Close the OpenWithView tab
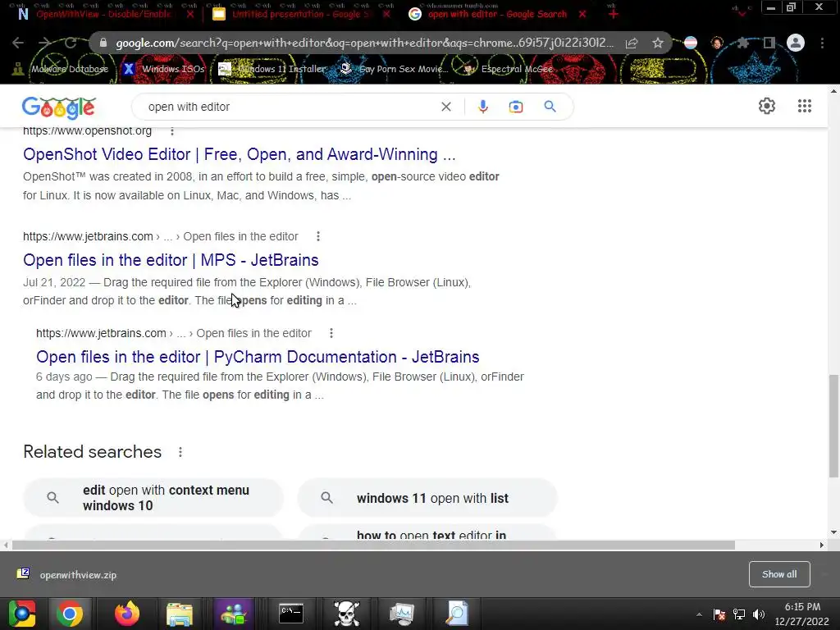Image resolution: width=840 pixels, height=630 pixels. point(189,15)
